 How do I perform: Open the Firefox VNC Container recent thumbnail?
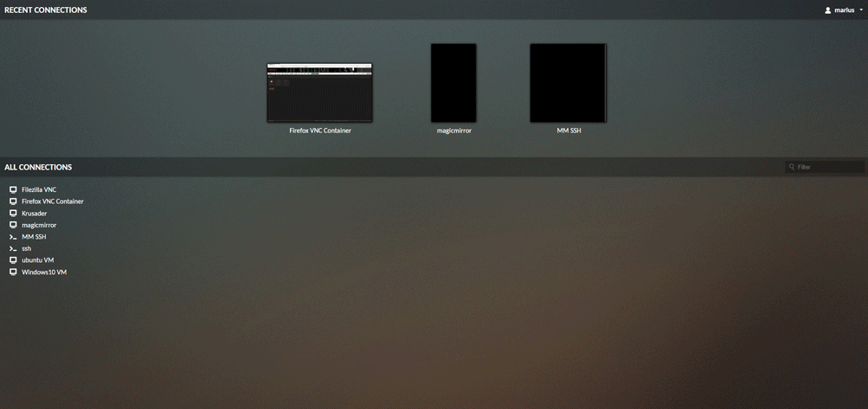[x=319, y=92]
